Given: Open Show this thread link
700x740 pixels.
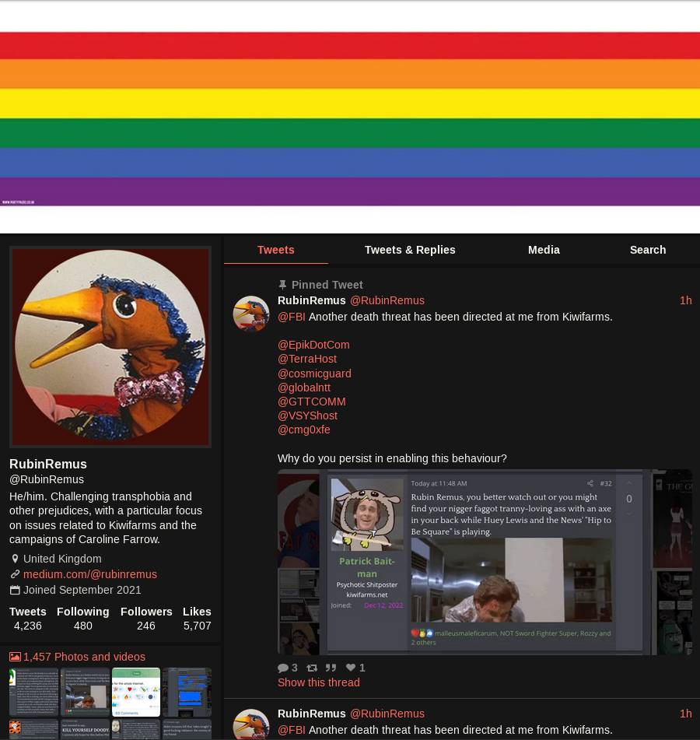Looking at the screenshot, I should [x=318, y=682].
